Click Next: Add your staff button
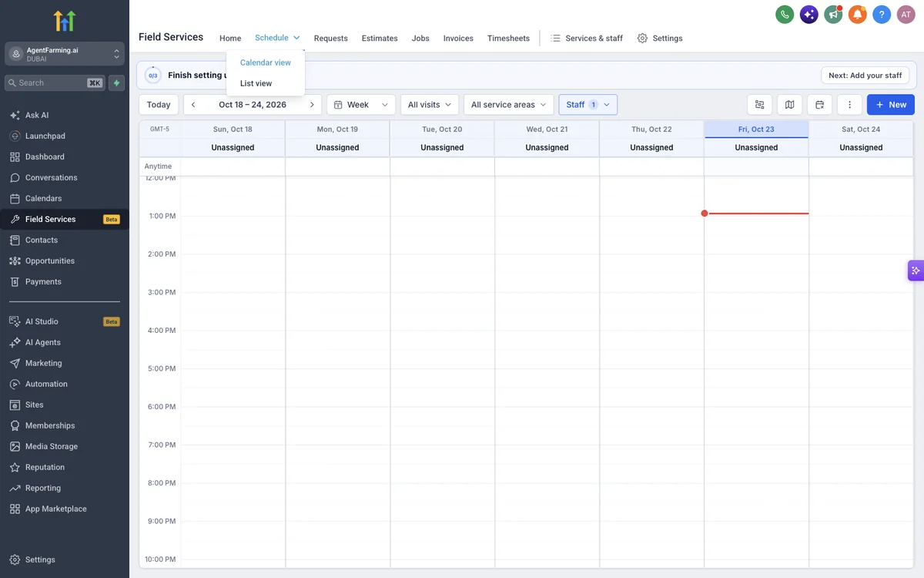 pos(865,76)
